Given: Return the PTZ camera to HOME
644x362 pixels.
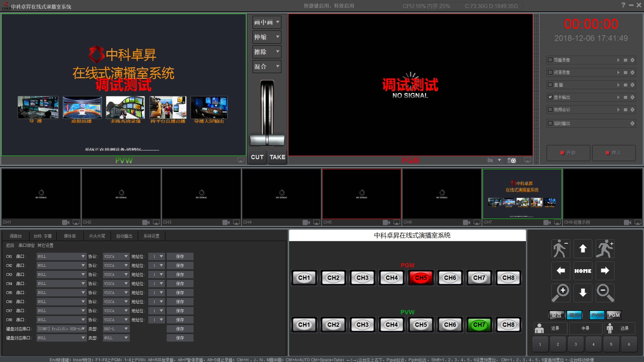Looking at the screenshot, I should pos(583,271).
